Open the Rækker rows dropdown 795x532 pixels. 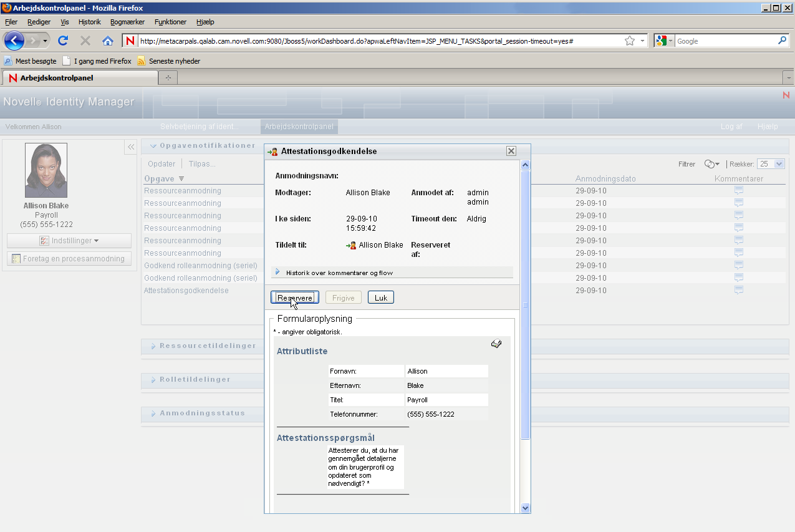point(771,164)
